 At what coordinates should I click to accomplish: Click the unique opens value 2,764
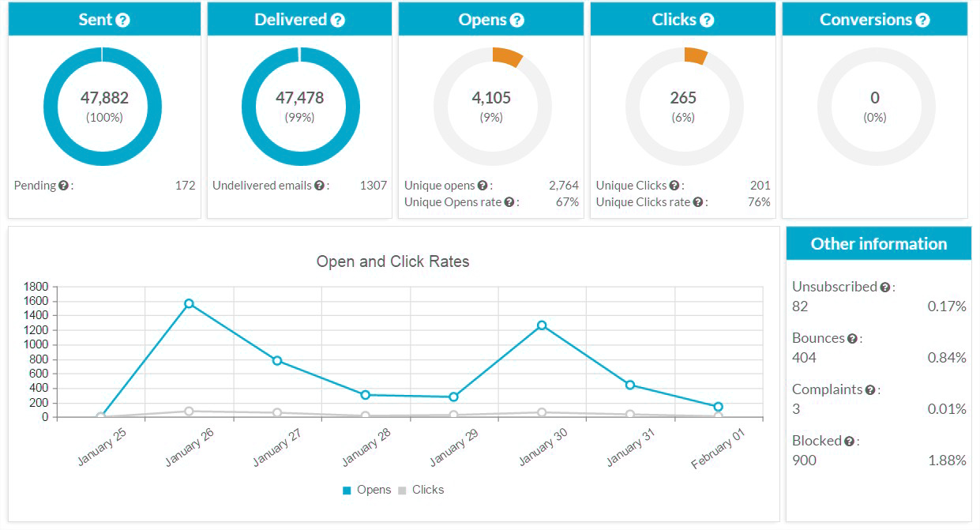point(564,186)
